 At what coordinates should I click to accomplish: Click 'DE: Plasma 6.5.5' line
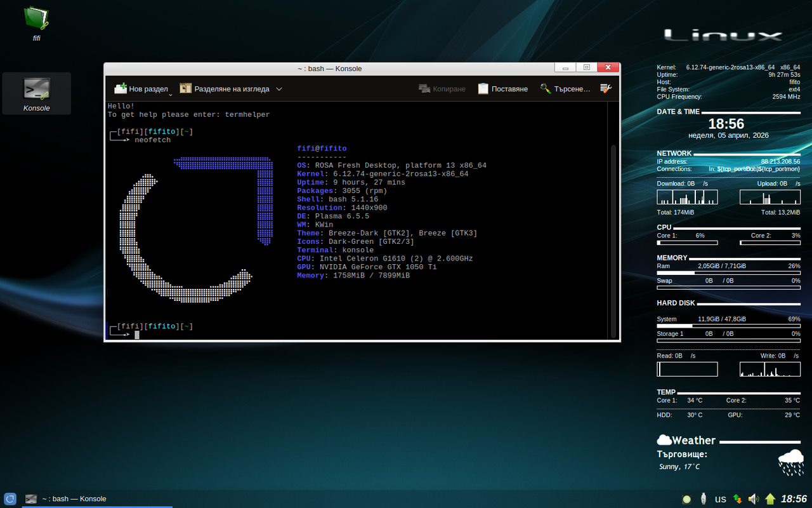[x=333, y=217]
